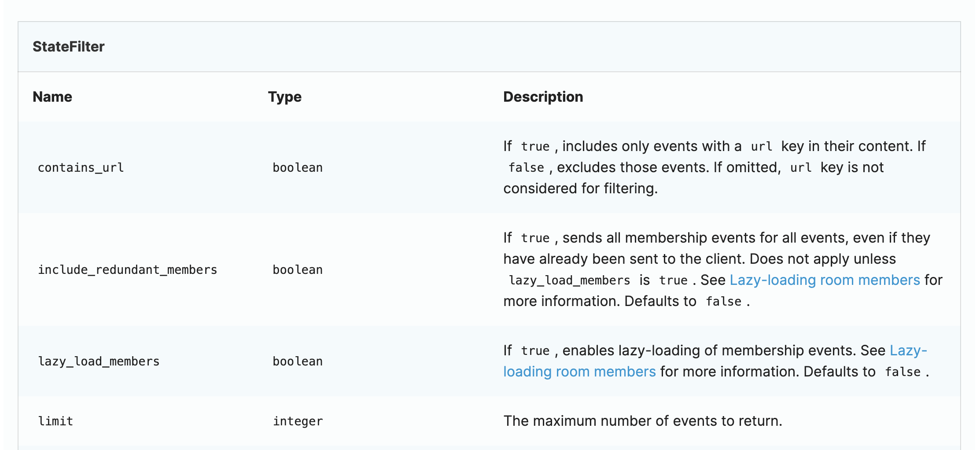
Task: Select the limit field name
Action: click(x=55, y=420)
